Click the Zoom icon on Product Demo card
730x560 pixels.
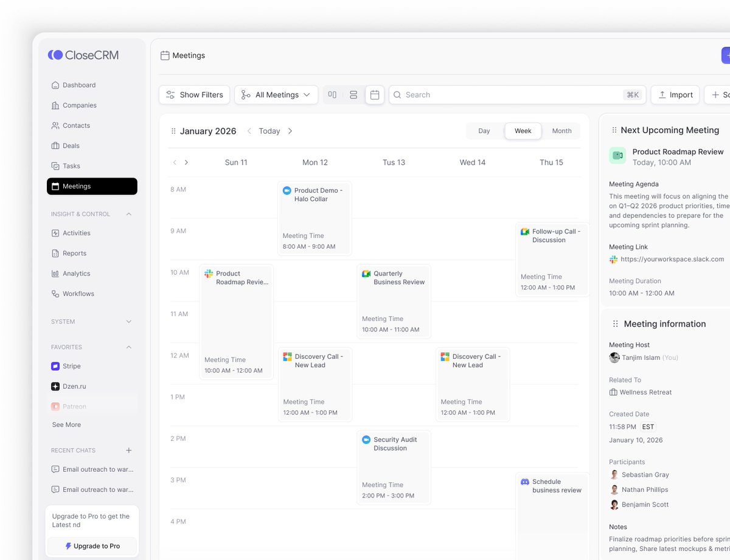coord(287,190)
